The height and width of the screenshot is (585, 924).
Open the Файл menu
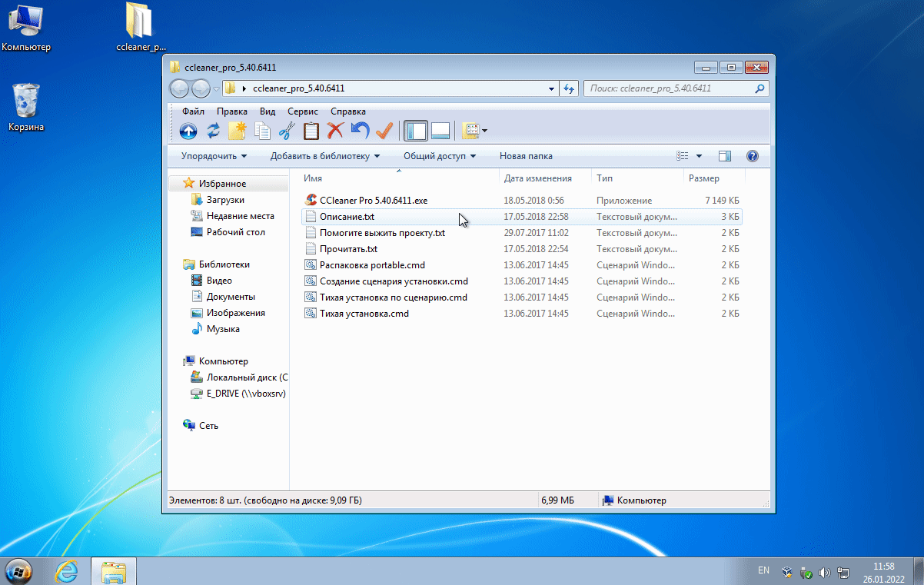pos(193,111)
